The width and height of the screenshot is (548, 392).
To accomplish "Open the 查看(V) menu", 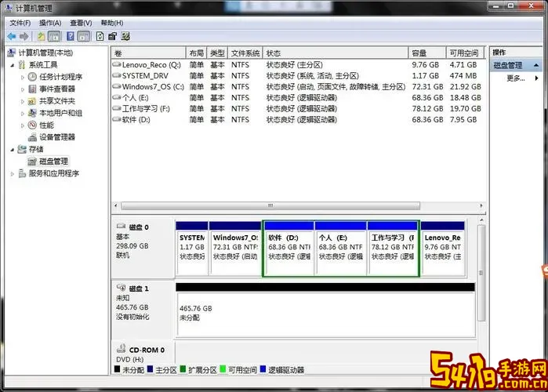I will tap(81, 23).
